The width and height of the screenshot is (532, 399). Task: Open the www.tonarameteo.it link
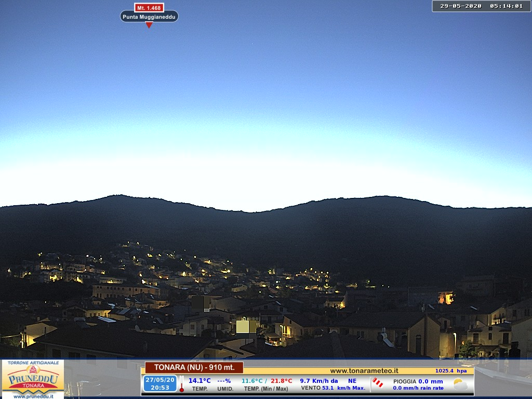pos(364,371)
